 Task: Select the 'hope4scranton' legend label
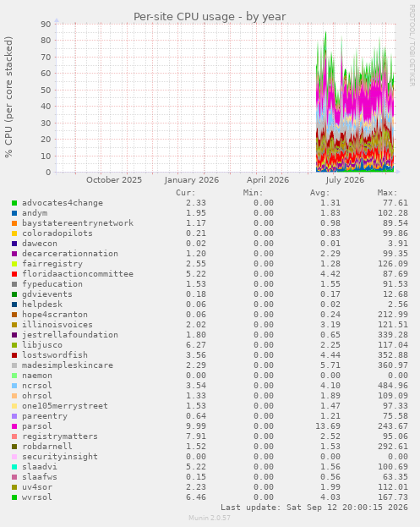point(55,314)
